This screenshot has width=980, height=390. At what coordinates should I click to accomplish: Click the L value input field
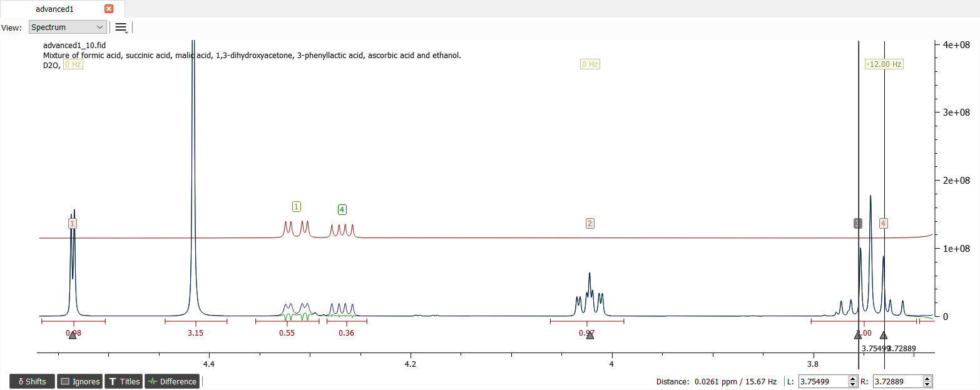click(824, 381)
